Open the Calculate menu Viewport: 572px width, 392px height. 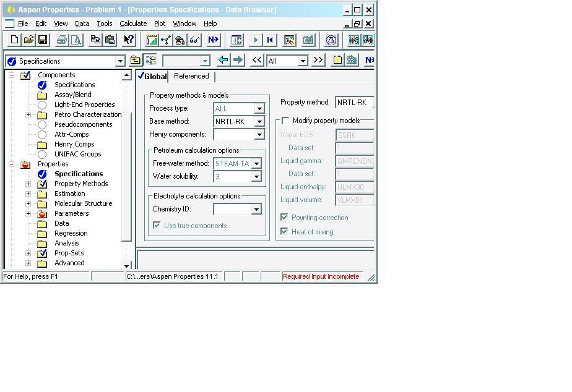tap(133, 23)
